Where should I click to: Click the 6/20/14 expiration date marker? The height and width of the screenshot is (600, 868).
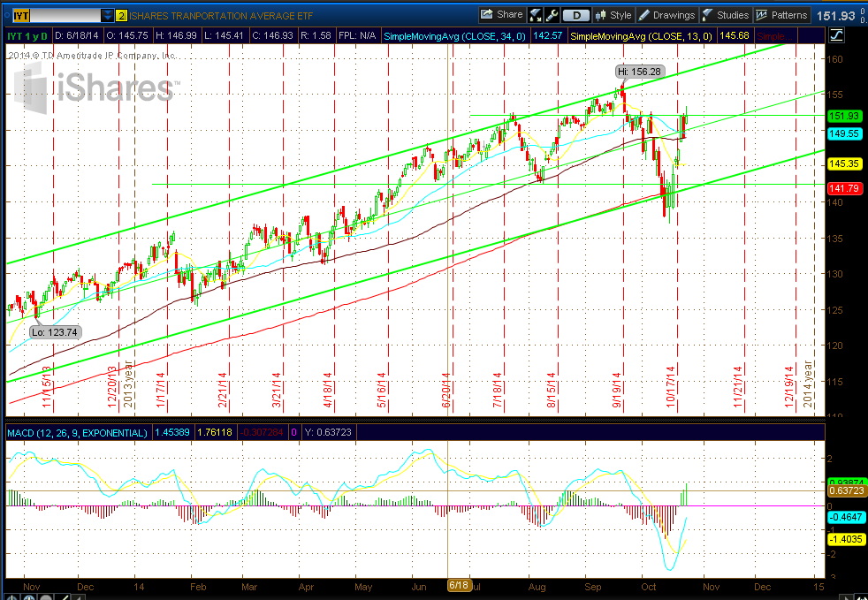click(446, 390)
